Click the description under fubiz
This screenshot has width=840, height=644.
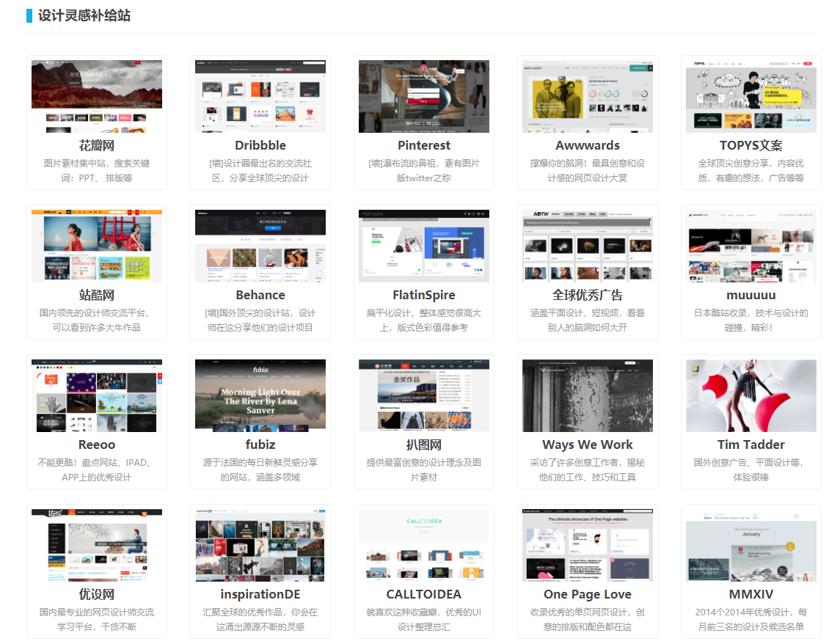[x=260, y=469]
